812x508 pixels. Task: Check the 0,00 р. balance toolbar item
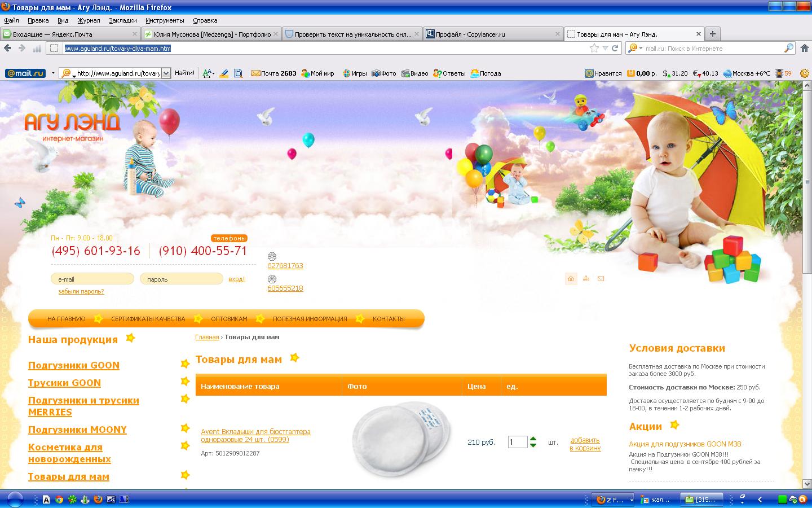[642, 73]
